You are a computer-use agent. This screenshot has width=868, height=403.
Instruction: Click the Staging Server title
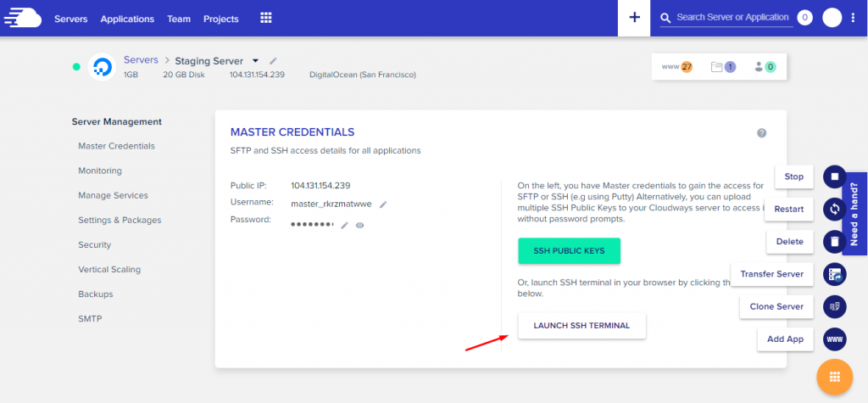pos(209,61)
